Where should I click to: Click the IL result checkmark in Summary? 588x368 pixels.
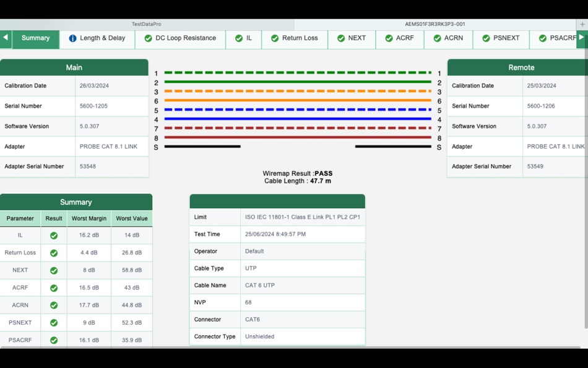coord(54,235)
